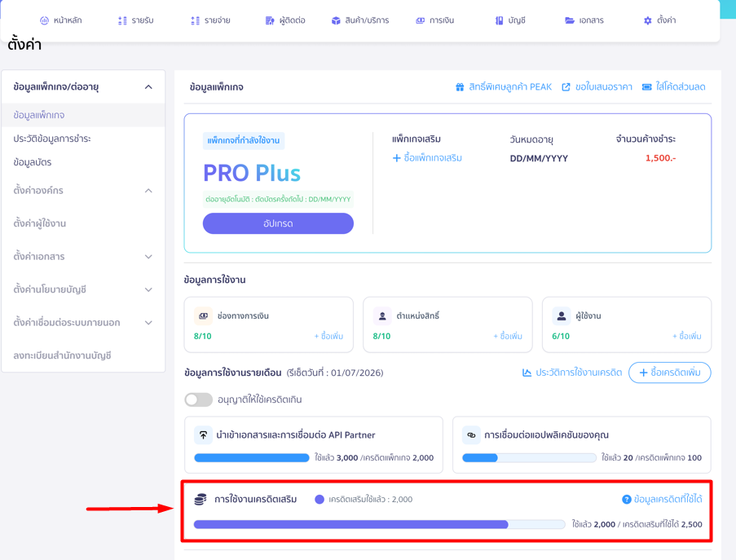
Task: Click the add-on credit usage progress bar
Action: click(379, 524)
